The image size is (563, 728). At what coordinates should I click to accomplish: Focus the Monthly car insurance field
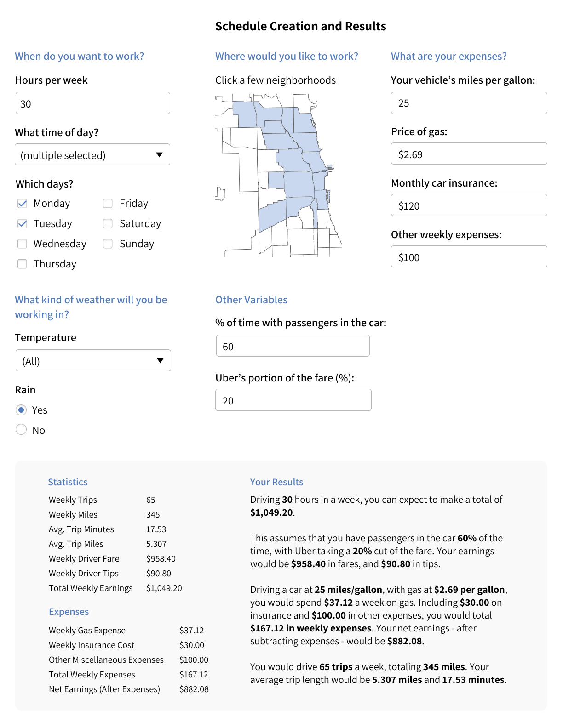(x=469, y=205)
